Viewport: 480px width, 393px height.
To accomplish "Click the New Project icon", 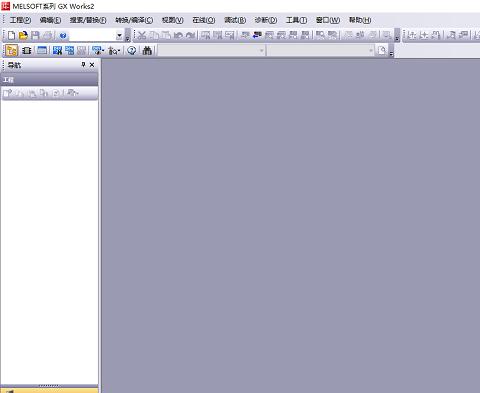I will click(x=11, y=35).
